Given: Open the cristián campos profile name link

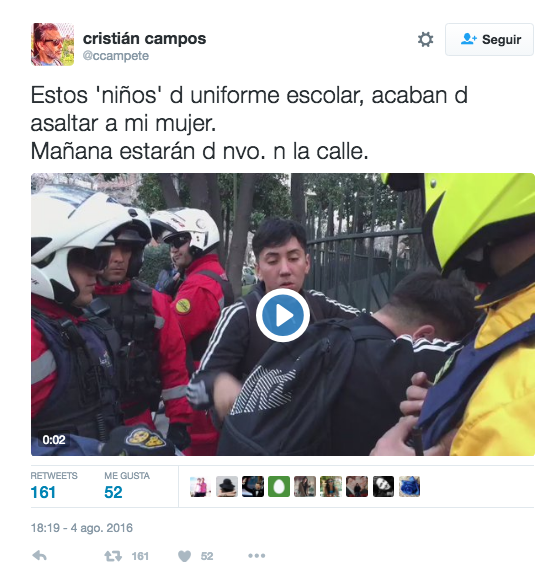Looking at the screenshot, I should (144, 38).
